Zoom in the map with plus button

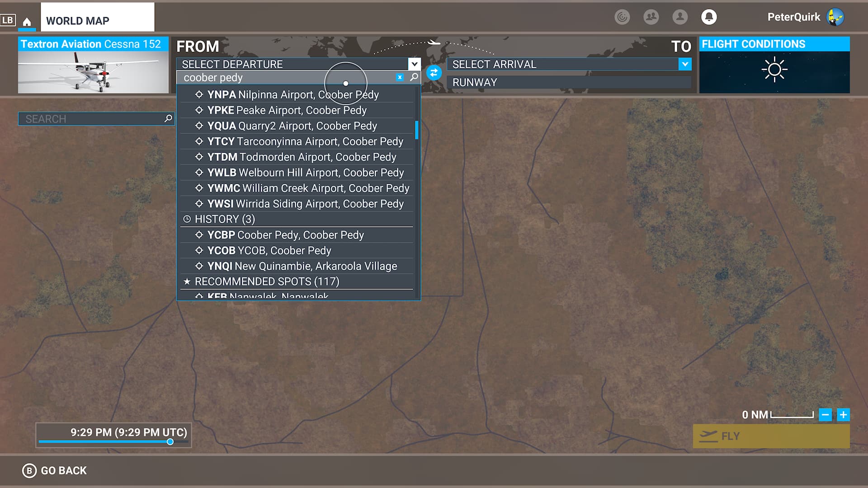click(843, 414)
